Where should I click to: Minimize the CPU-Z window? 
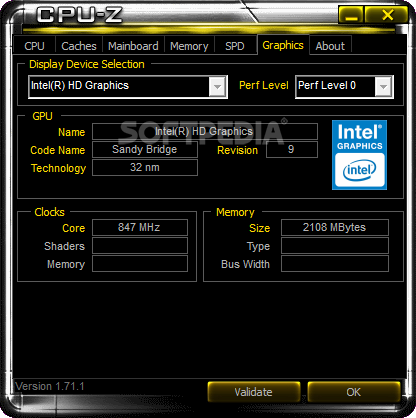pos(351,15)
